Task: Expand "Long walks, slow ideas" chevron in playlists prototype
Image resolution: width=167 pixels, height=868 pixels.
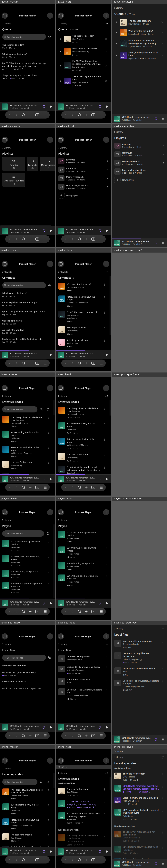Action: [x=164, y=171]
